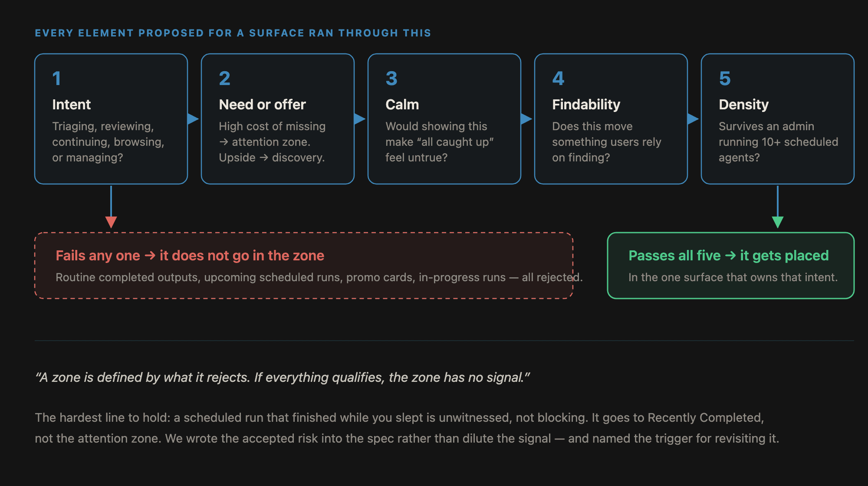This screenshot has width=868, height=486.
Task: Click 'In the one surface that owns' text
Action: (x=733, y=277)
